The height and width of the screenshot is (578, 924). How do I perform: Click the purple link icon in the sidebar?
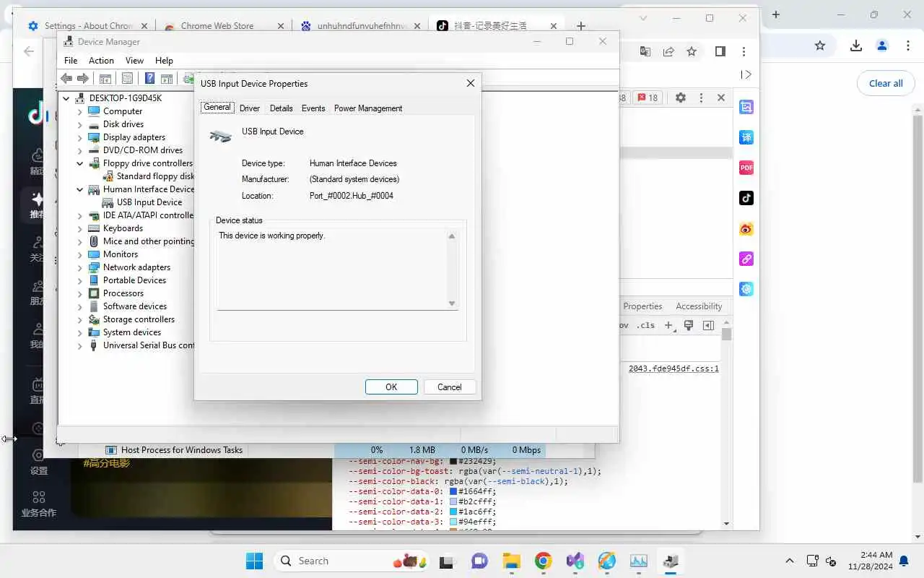click(x=746, y=259)
